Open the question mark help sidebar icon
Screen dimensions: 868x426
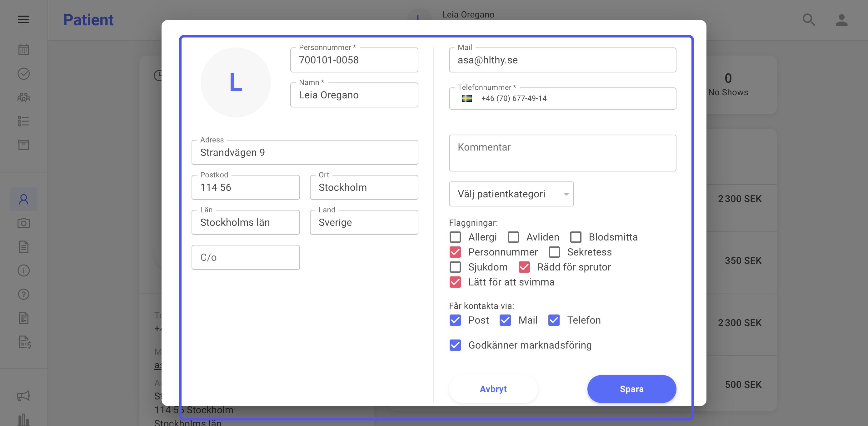[23, 294]
